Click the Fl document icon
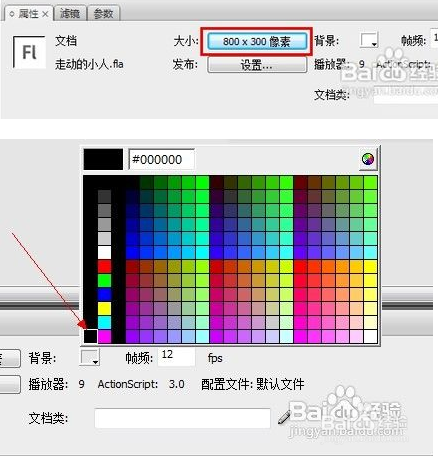The width and height of the screenshot is (438, 456). (29, 52)
